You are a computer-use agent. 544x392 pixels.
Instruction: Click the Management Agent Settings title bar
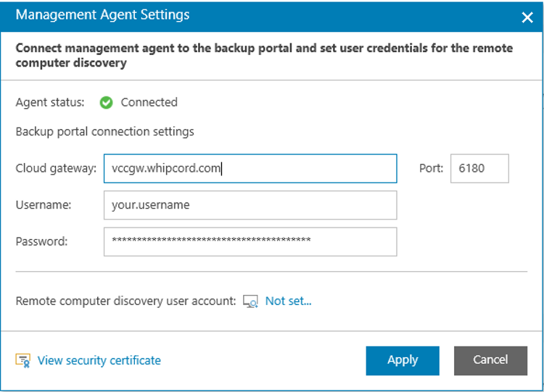pyautogui.click(x=218, y=15)
